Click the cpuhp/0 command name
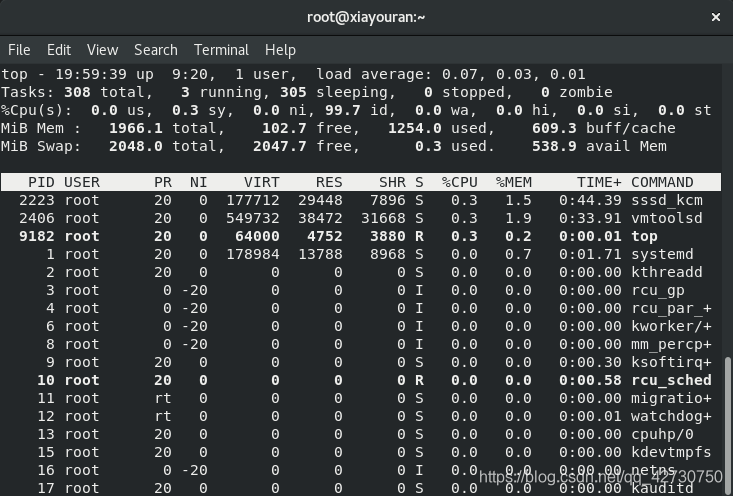This screenshot has height=496, width=733. point(662,434)
